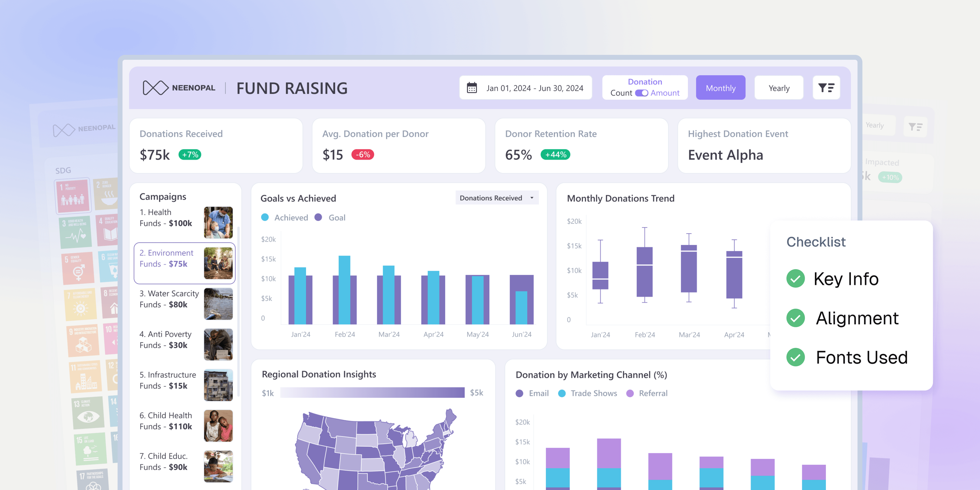Click the Alignment green checkmark

(x=795, y=318)
